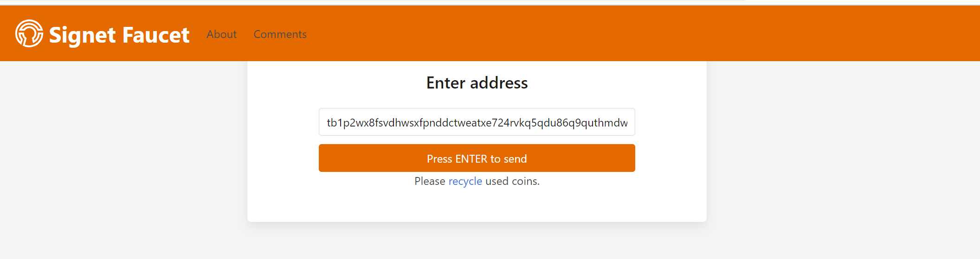Click the "Press ENTER to send" button

click(x=477, y=158)
